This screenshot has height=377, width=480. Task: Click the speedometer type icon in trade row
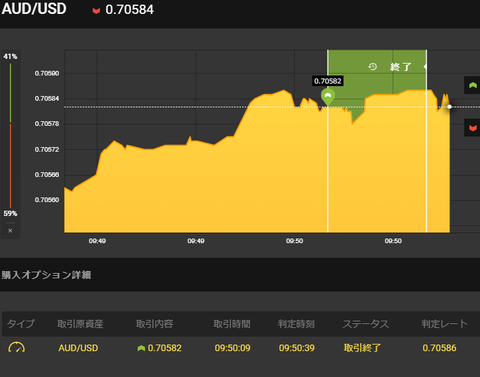tap(16, 347)
